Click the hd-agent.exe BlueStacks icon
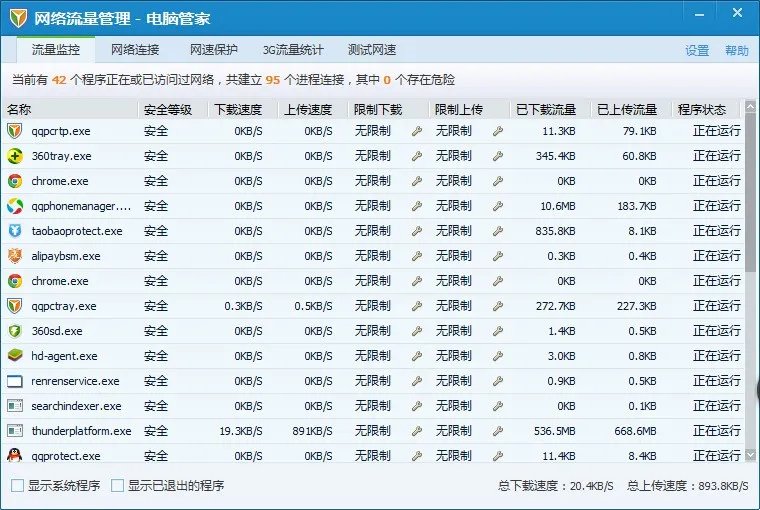 [x=15, y=356]
